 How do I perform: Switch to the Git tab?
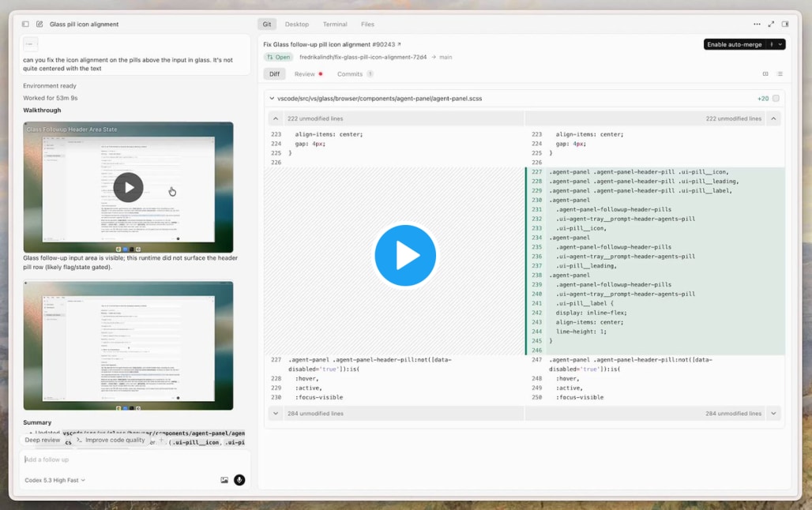[x=267, y=24]
